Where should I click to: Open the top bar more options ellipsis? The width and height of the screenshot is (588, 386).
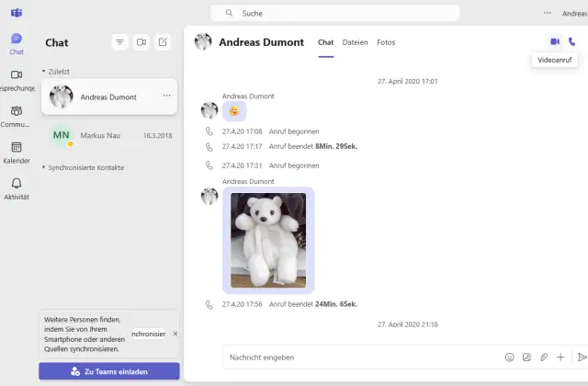[x=548, y=13]
